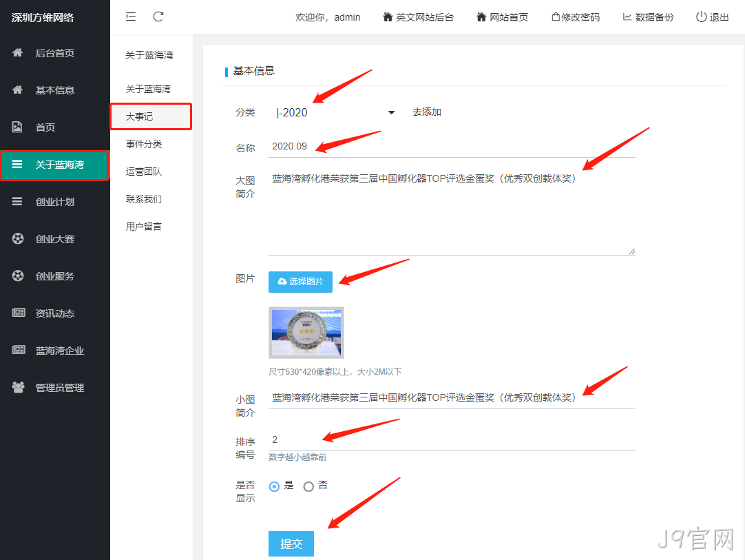Click the 选择图片 upload button
Viewport: 745px width, 560px height.
click(x=300, y=282)
